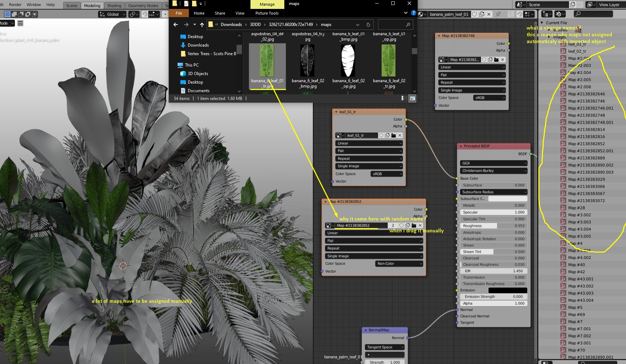This screenshot has width=626, height=364.
Task: Click user count 2 on Map #2138382852
Action: [x=393, y=226]
